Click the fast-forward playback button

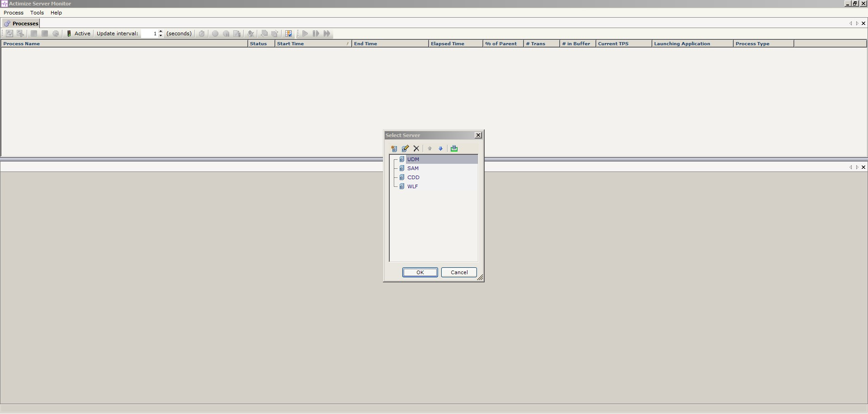(327, 33)
